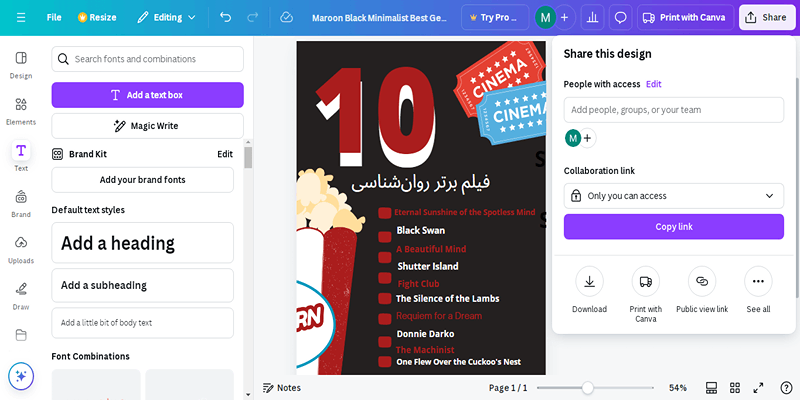Click the See all more options icon

pyautogui.click(x=758, y=281)
